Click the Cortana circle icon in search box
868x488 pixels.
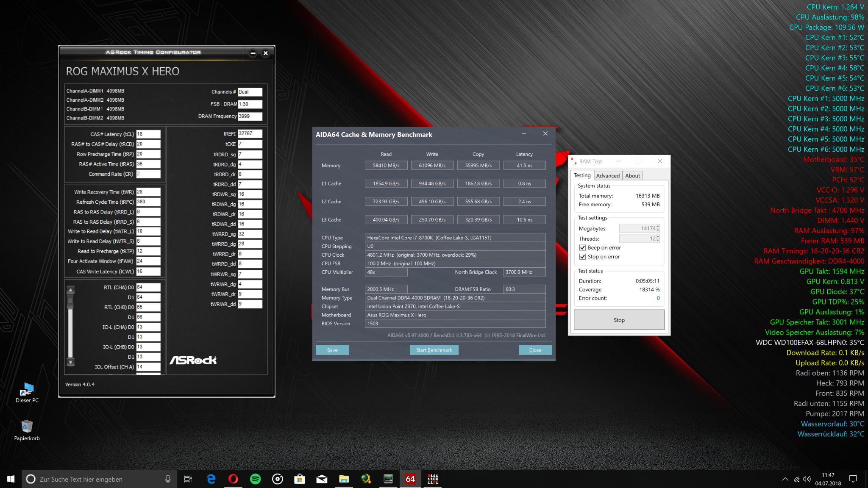coord(31,479)
